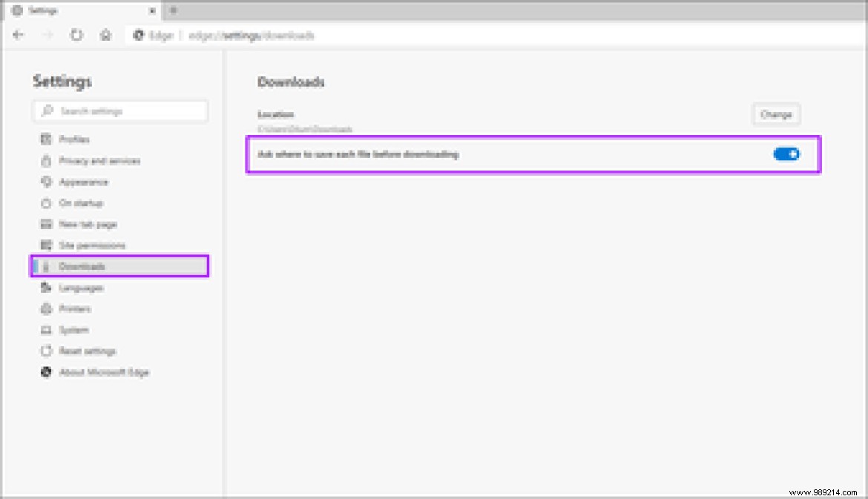This screenshot has width=868, height=499.
Task: Disable ask where to save each file before downloading
Action: [x=786, y=154]
